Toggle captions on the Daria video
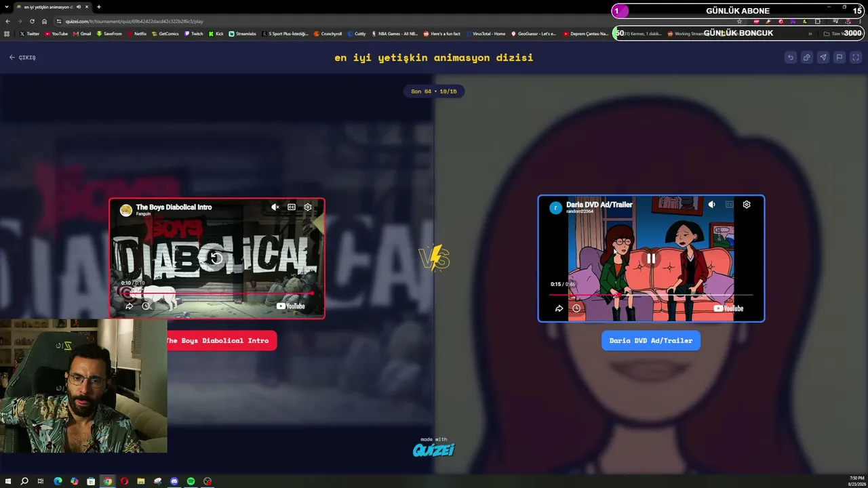 729,205
